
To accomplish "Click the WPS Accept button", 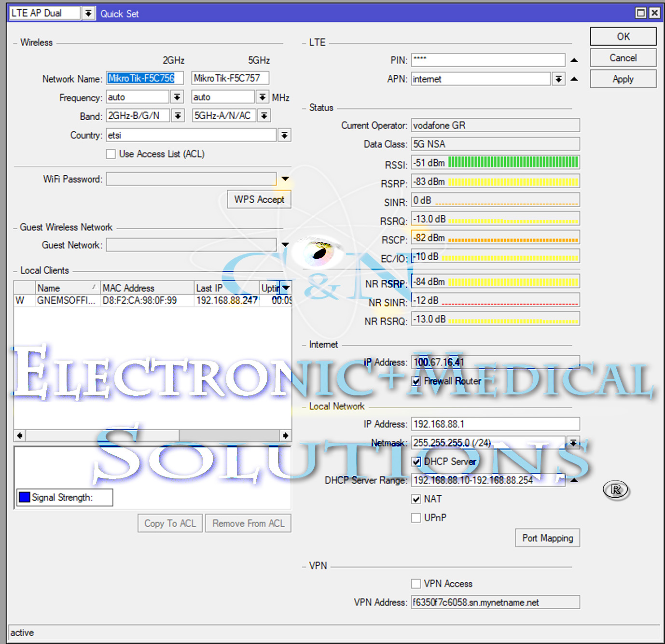I will click(259, 199).
